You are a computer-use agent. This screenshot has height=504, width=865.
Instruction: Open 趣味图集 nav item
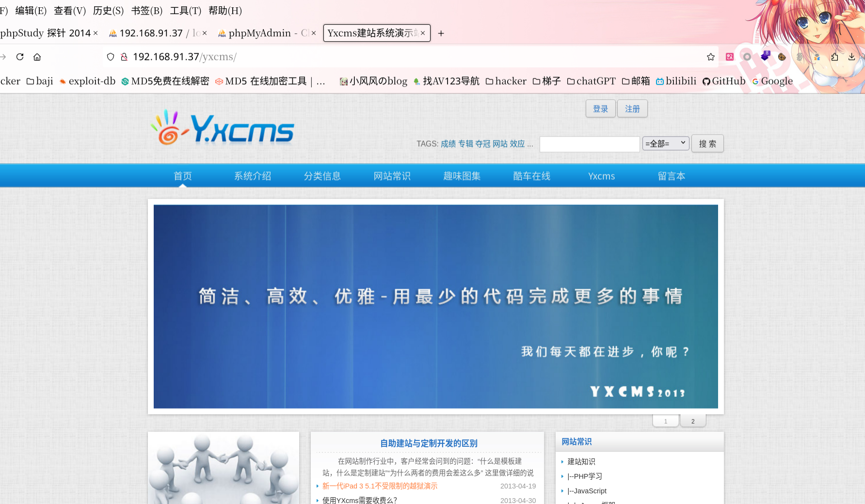[462, 176]
